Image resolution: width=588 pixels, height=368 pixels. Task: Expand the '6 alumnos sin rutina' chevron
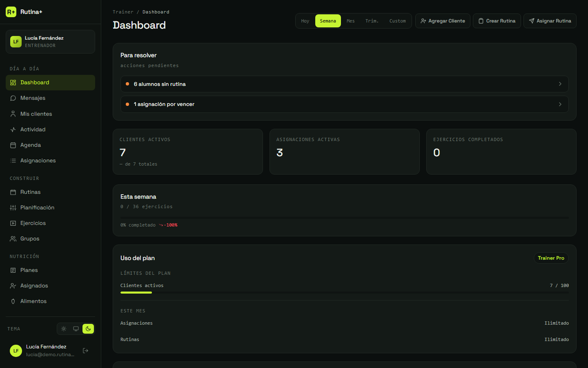560,84
